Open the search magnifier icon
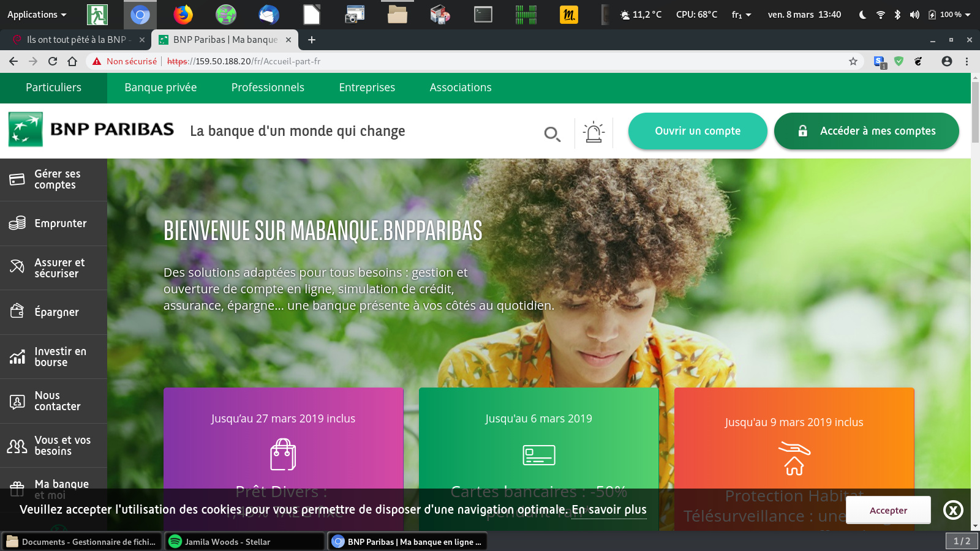This screenshot has width=980, height=551. click(x=552, y=134)
